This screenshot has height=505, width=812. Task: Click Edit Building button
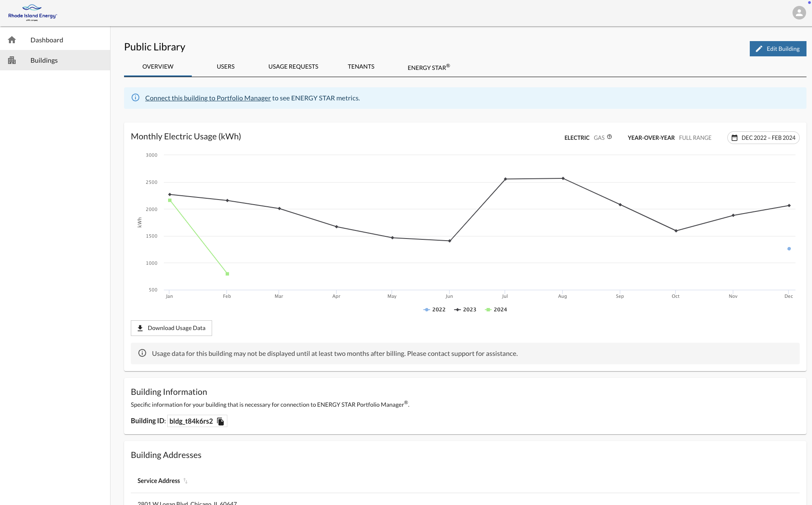(777, 49)
